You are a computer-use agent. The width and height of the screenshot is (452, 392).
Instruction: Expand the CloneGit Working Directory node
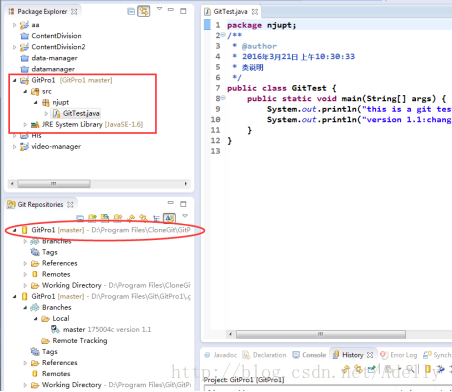pyautogui.click(x=25, y=285)
